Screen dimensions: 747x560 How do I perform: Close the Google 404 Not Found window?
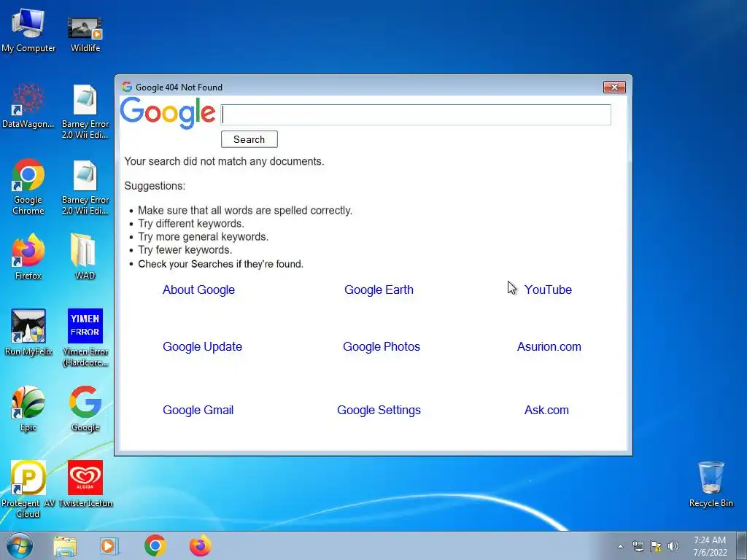(x=614, y=87)
